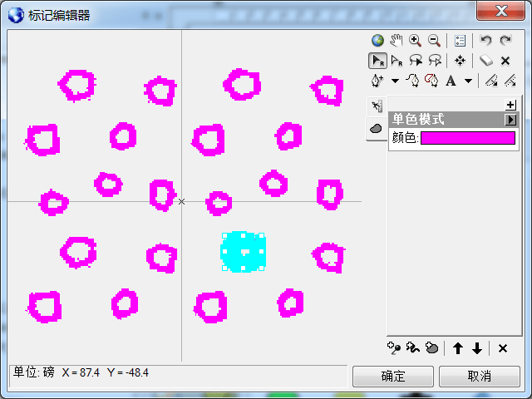Pick the lasso select tool with hollow arrow
This screenshot has height=399, width=532.
pyautogui.click(x=435, y=61)
